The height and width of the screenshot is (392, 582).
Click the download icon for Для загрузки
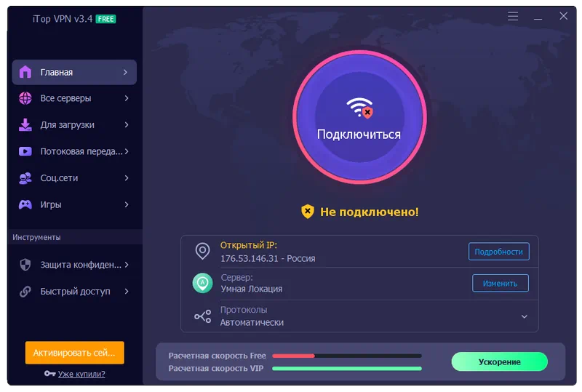tap(25, 125)
